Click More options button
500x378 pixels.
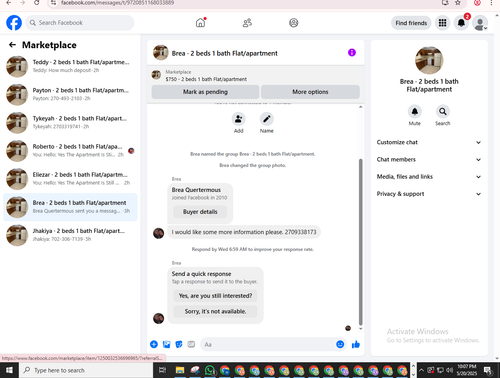[x=310, y=92]
